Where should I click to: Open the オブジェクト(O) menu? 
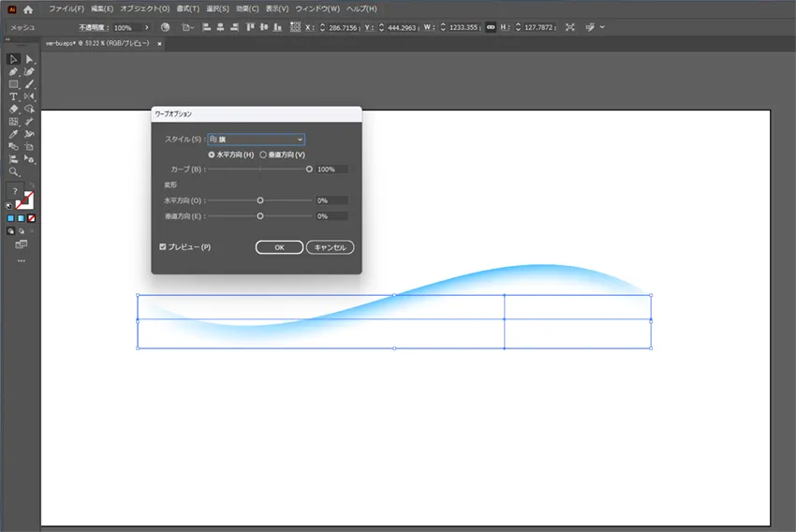[145, 8]
